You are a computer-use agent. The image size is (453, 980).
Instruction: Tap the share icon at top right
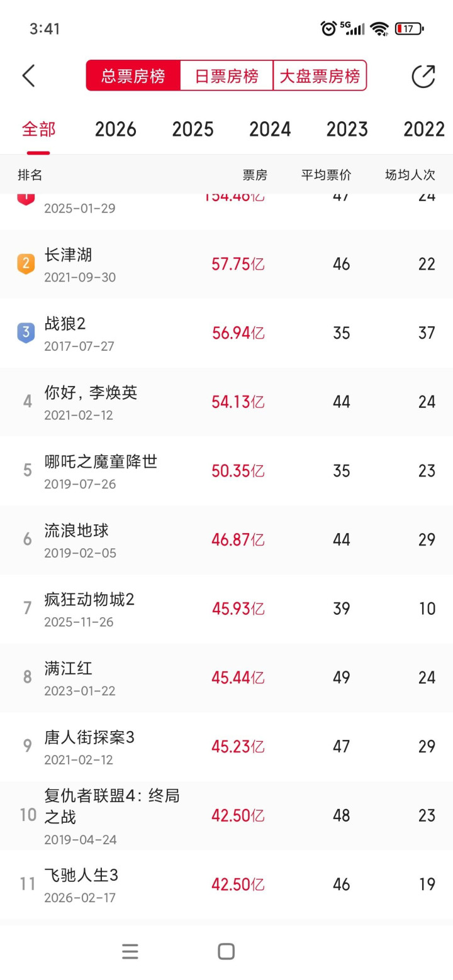coord(423,76)
